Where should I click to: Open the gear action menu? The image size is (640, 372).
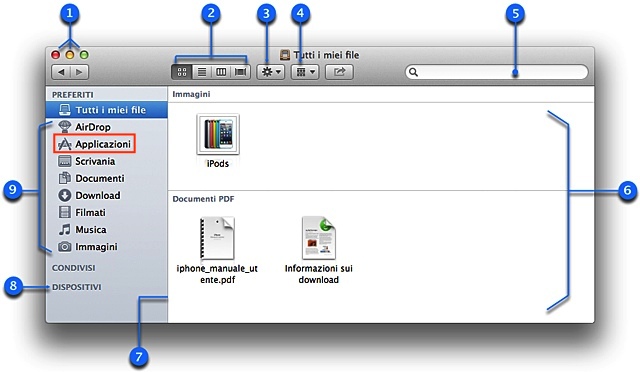tap(271, 72)
